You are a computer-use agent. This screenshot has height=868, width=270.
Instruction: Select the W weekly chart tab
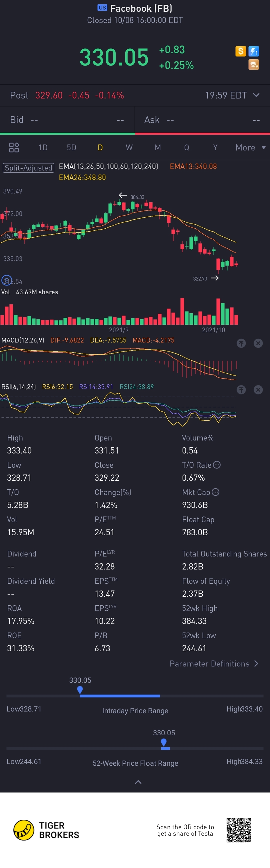click(x=129, y=147)
